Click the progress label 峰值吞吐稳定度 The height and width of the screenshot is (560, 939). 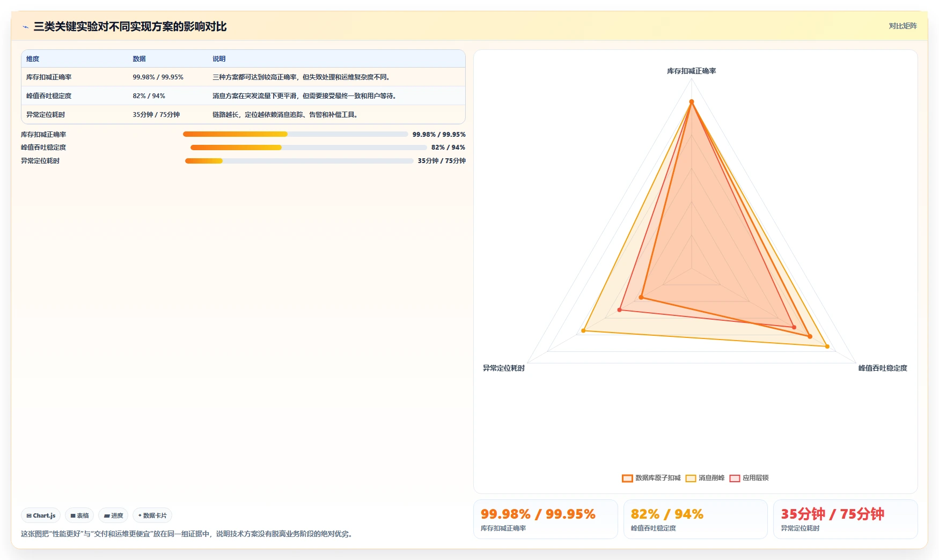click(43, 148)
